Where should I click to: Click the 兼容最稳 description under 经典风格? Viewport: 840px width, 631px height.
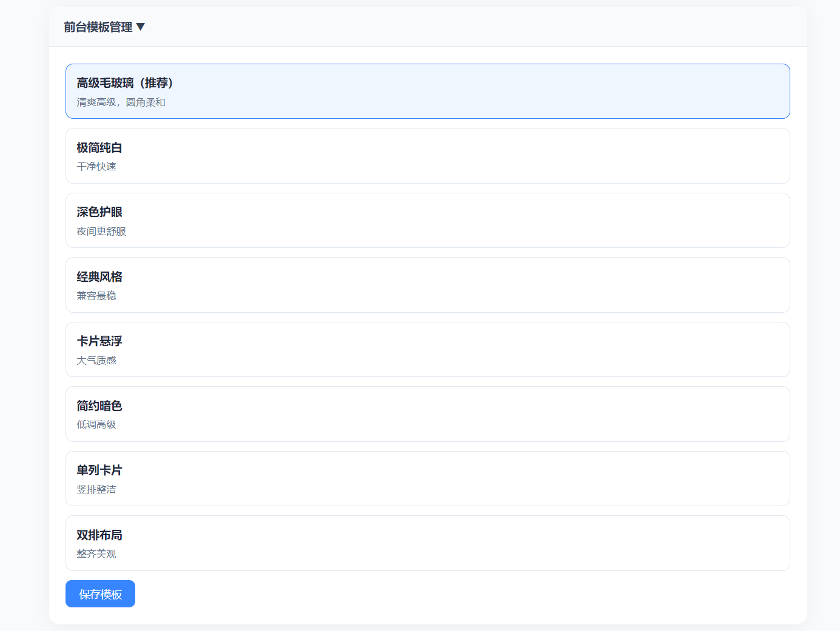96,296
